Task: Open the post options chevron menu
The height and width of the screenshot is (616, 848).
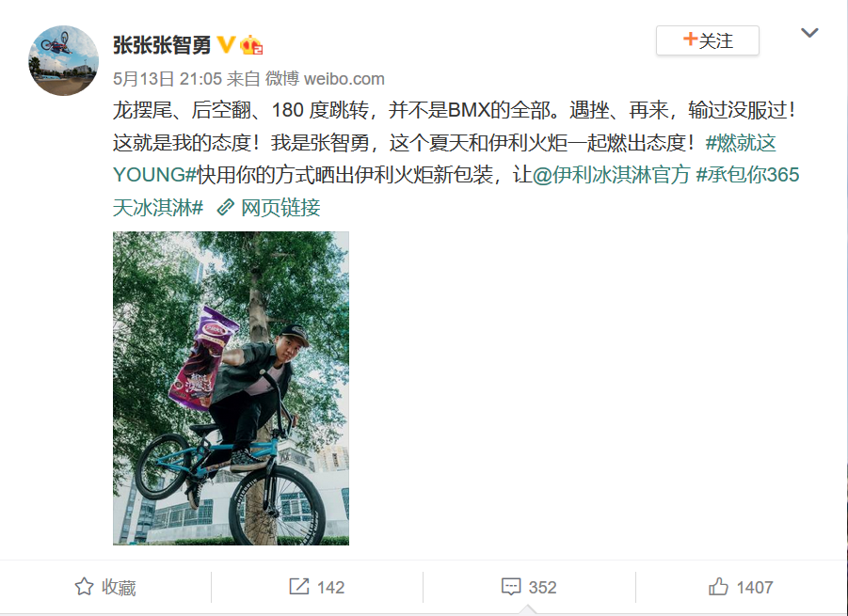Action: (x=809, y=33)
